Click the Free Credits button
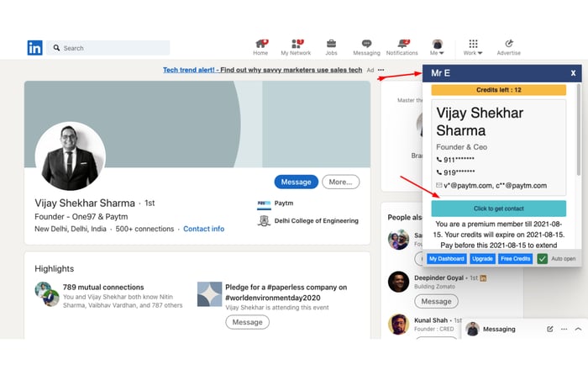This screenshot has width=588, height=370. click(515, 259)
